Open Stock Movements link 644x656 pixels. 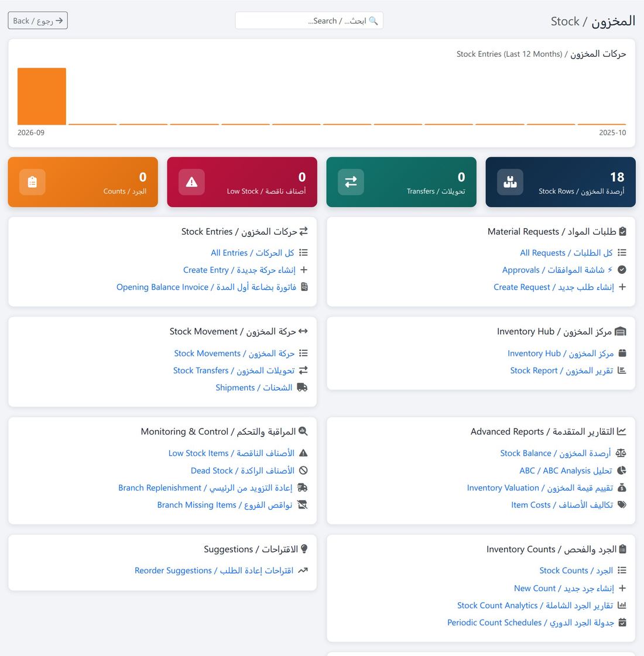(x=234, y=353)
